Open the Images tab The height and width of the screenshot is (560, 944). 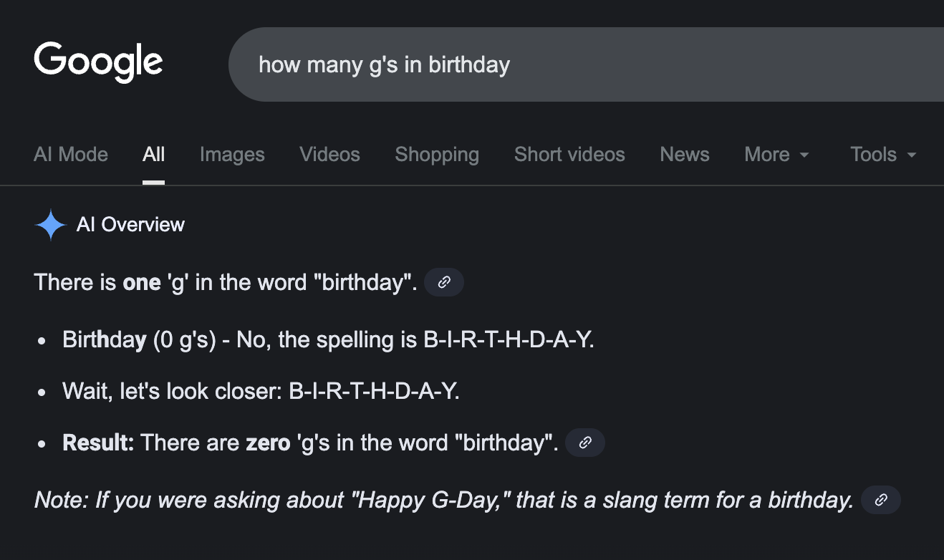pyautogui.click(x=232, y=155)
